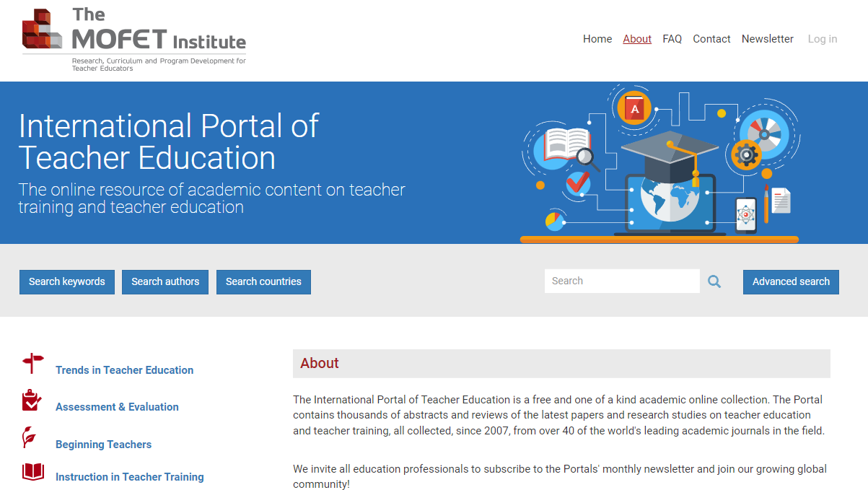Click the book icon beside Instruction in Teacher Training
The width and height of the screenshot is (868, 490).
(x=33, y=472)
